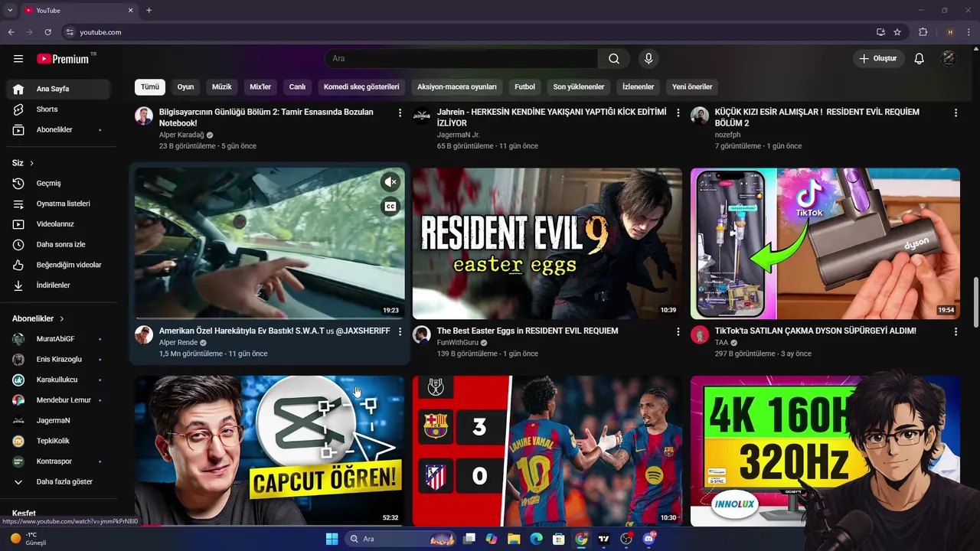The width and height of the screenshot is (980, 551).
Task: Open Discord from the taskbar
Action: (x=649, y=539)
